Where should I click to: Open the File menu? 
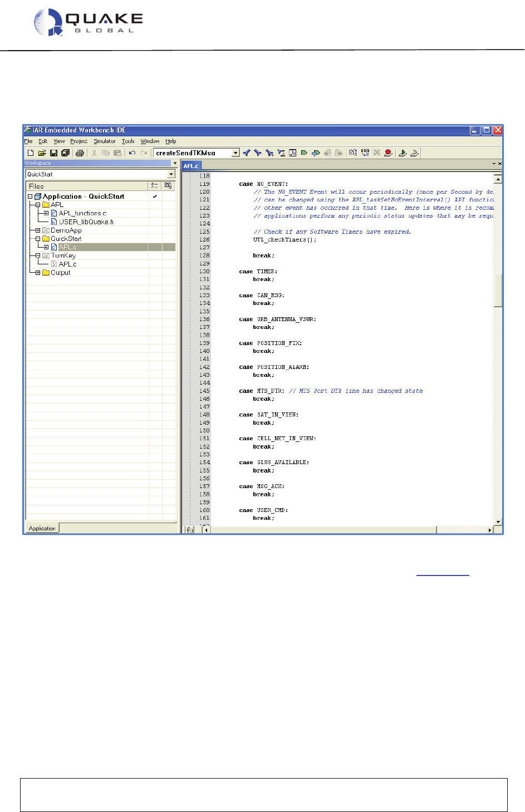click(x=28, y=141)
